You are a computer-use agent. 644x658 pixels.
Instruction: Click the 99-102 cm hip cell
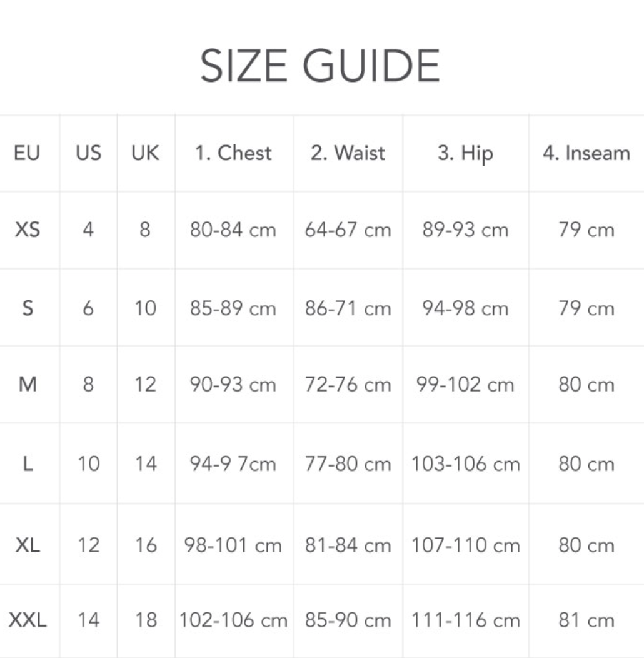pyautogui.click(x=465, y=385)
